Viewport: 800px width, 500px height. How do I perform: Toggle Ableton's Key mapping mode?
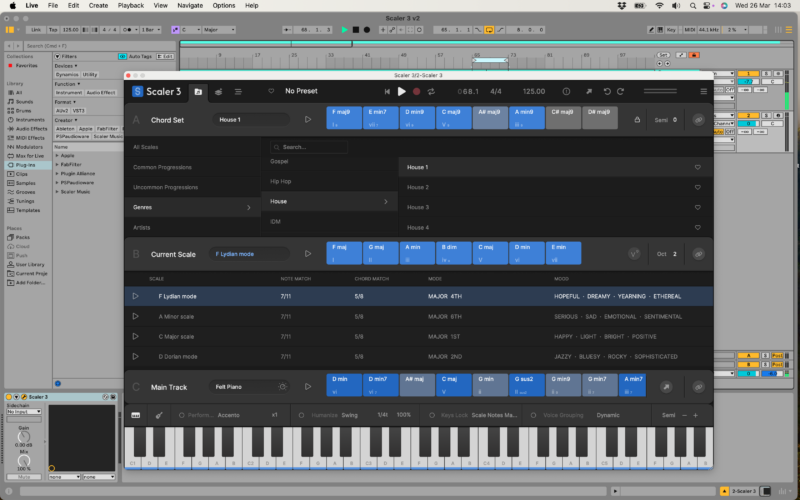[671, 30]
